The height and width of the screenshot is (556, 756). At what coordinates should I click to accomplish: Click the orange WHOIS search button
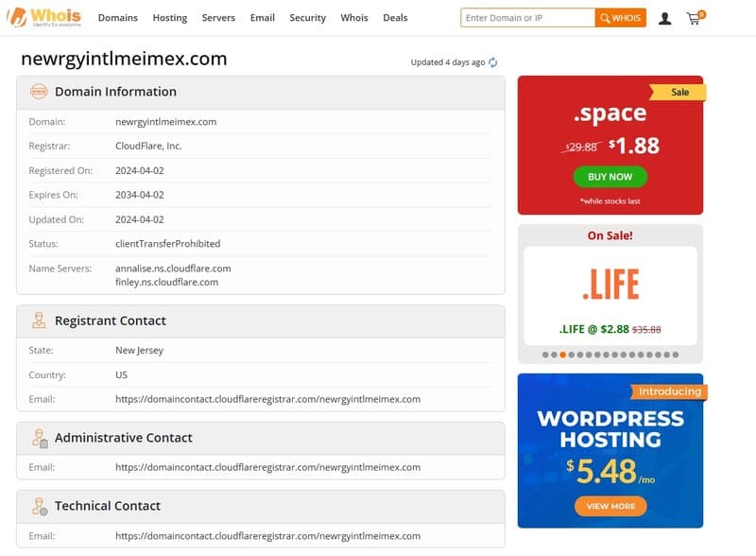click(x=621, y=18)
